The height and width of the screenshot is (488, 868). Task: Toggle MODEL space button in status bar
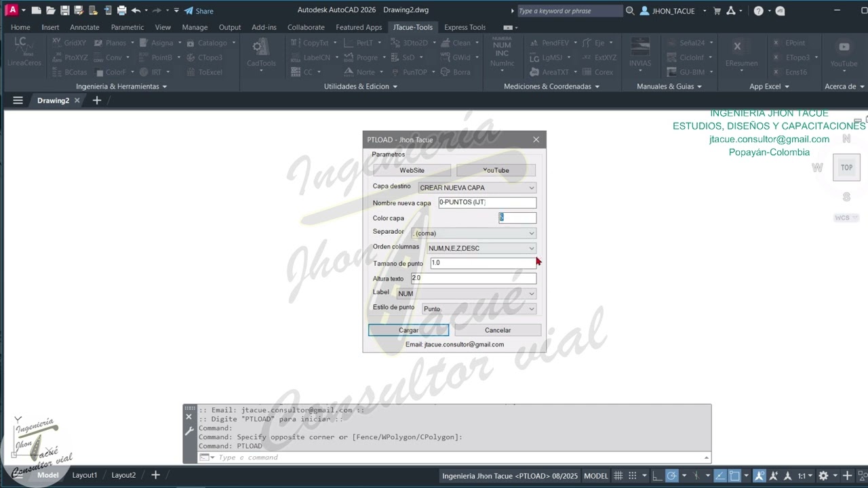[x=596, y=476]
